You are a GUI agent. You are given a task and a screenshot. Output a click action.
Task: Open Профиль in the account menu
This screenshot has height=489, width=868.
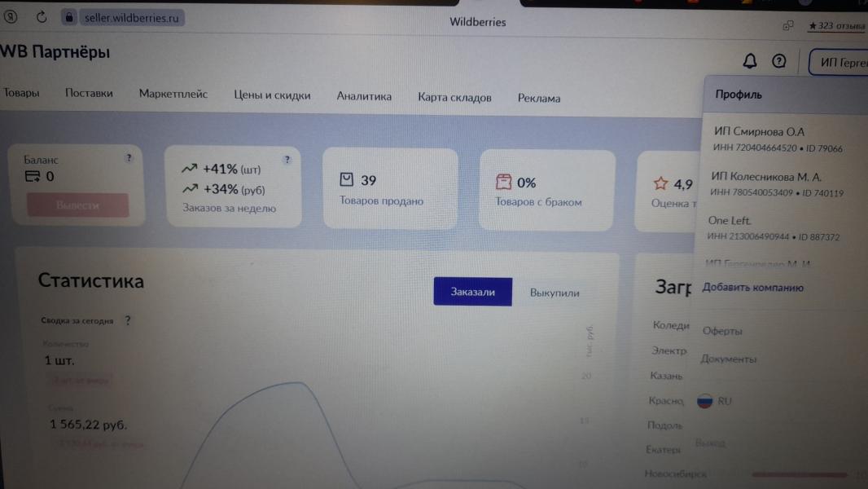coord(739,95)
